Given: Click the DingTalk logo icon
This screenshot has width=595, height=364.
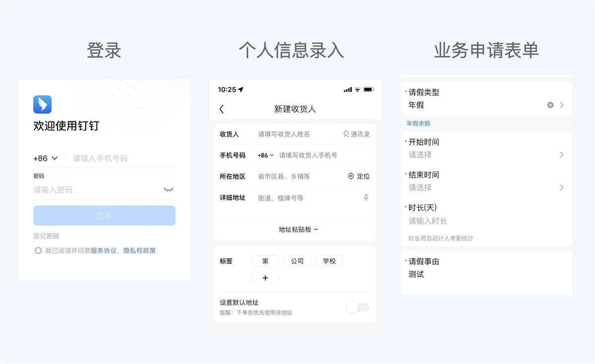Looking at the screenshot, I should (x=43, y=105).
